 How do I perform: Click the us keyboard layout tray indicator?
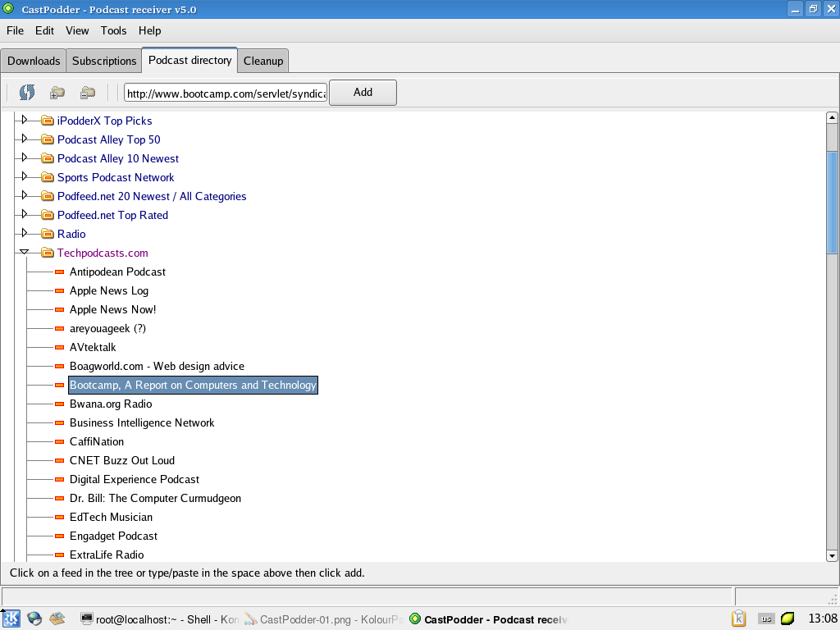766,619
